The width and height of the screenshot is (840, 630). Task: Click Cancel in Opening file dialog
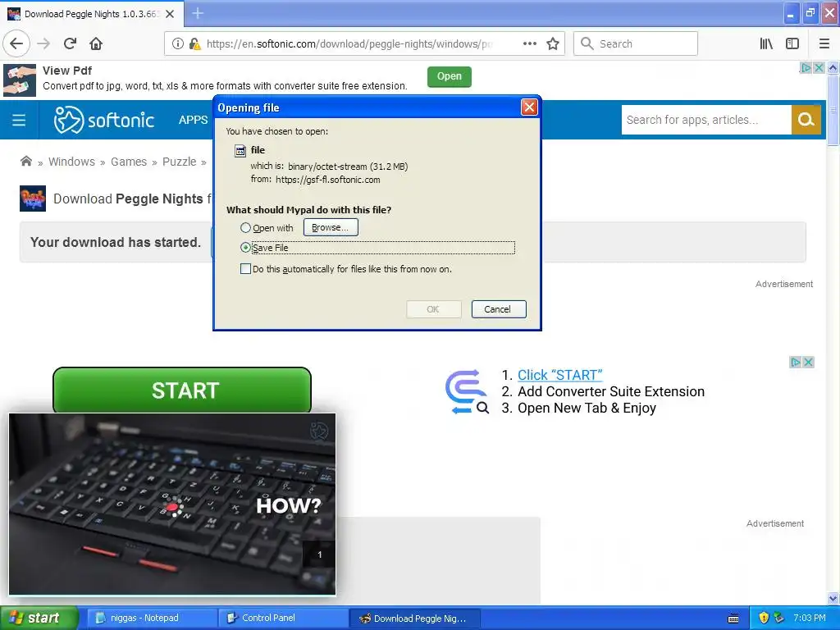coord(498,309)
